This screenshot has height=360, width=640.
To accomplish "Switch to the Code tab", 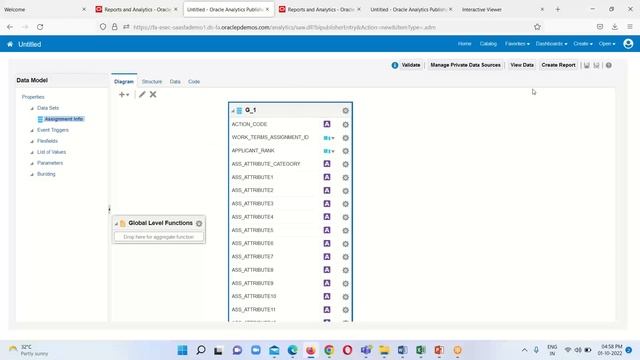I will 194,82.
